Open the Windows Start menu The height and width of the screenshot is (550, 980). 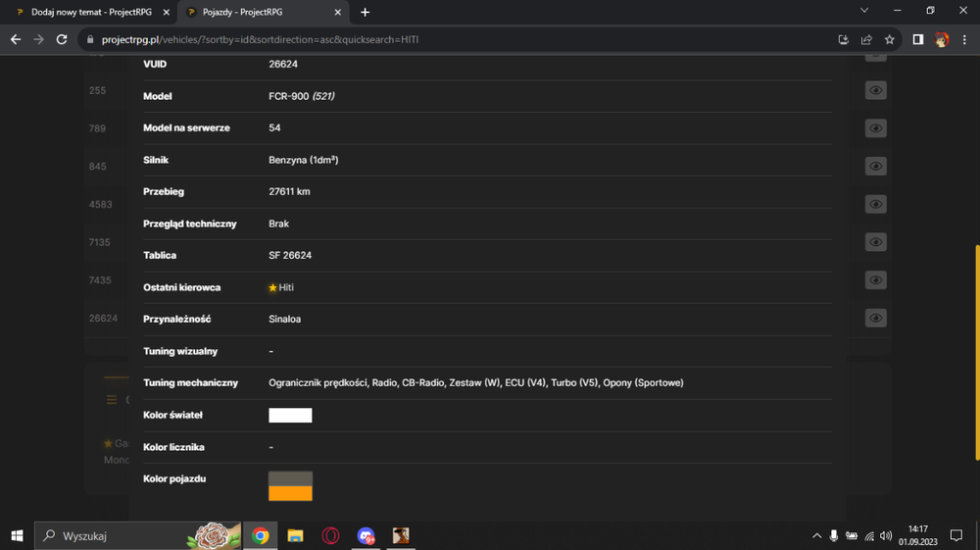[17, 535]
